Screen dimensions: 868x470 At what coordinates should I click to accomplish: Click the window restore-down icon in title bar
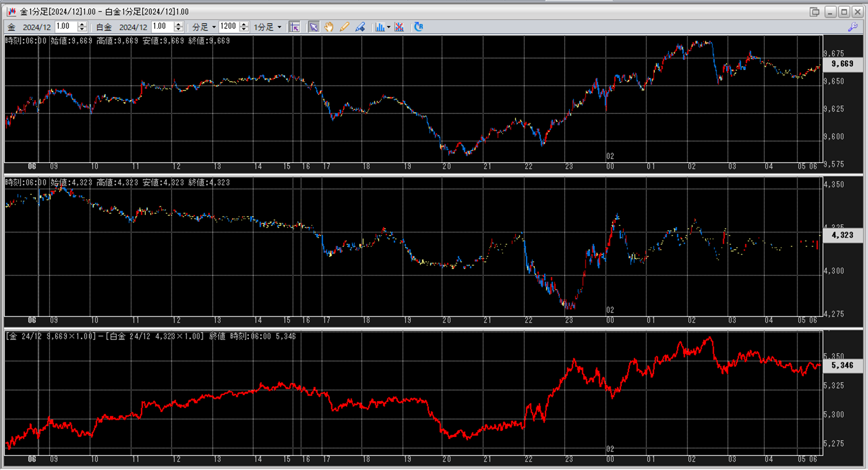pyautogui.click(x=814, y=12)
